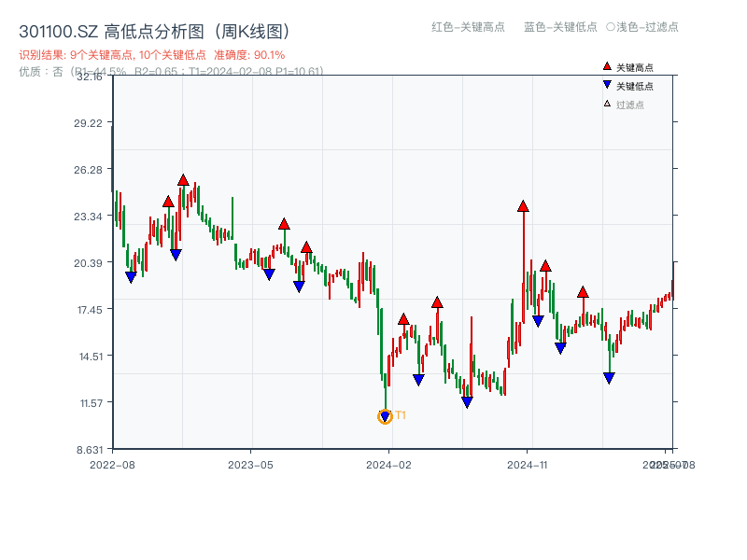
Task: Click the 20.39 y-axis label
Action: pyautogui.click(x=88, y=263)
